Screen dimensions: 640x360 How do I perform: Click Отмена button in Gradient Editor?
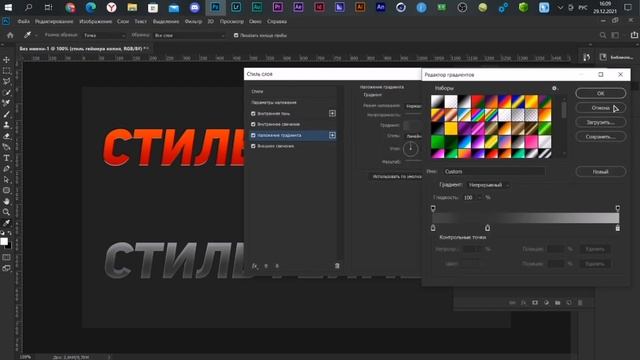[x=600, y=108]
